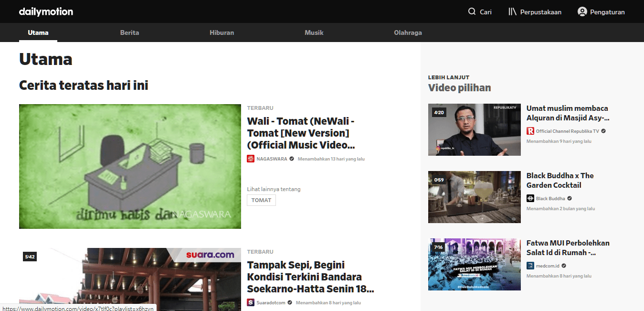Click the Suaradotcom channel avatar icon
The height and width of the screenshot is (311, 644).
251,302
